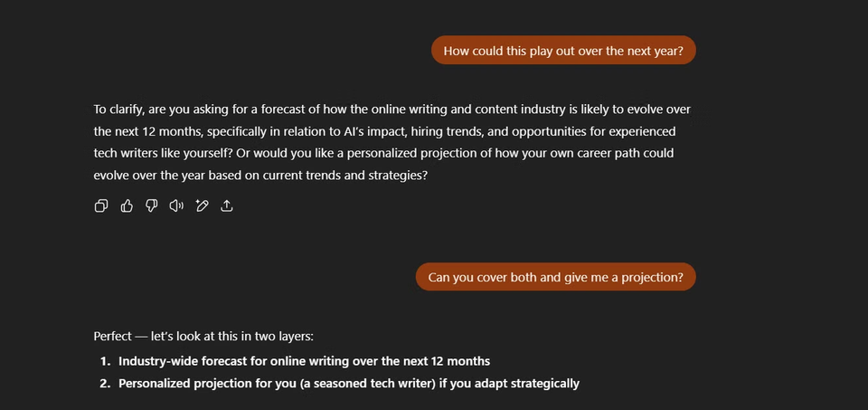Image resolution: width=868 pixels, height=410 pixels.
Task: Click the "1." list number marker
Action: point(106,360)
